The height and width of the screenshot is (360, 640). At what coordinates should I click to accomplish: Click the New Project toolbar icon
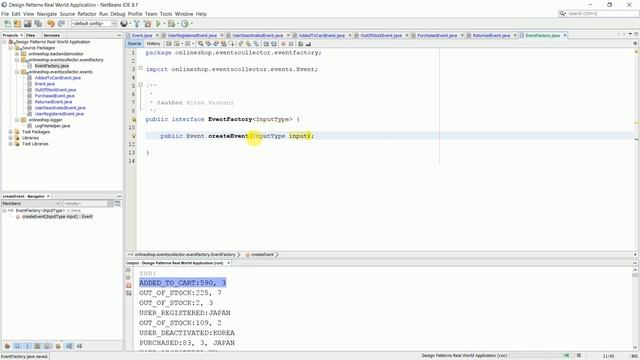click(x=17, y=24)
